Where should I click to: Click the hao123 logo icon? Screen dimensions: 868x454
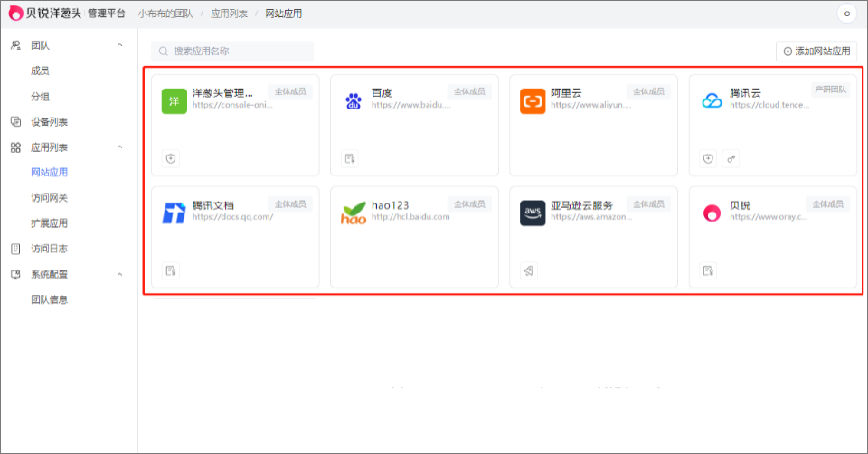354,213
